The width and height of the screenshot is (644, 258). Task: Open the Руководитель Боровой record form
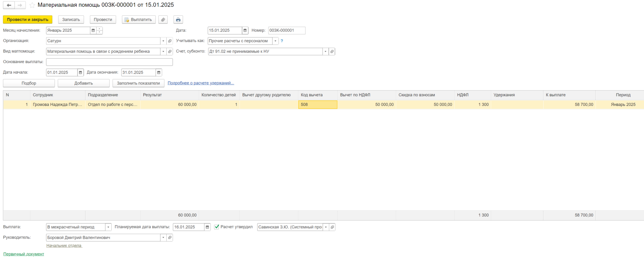click(x=170, y=238)
